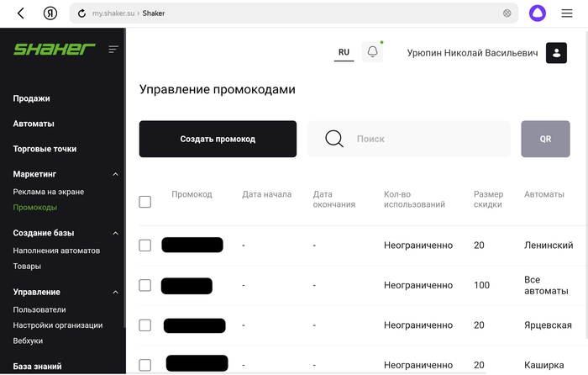
Task: Click the Промокод column header
Action: pyautogui.click(x=192, y=194)
